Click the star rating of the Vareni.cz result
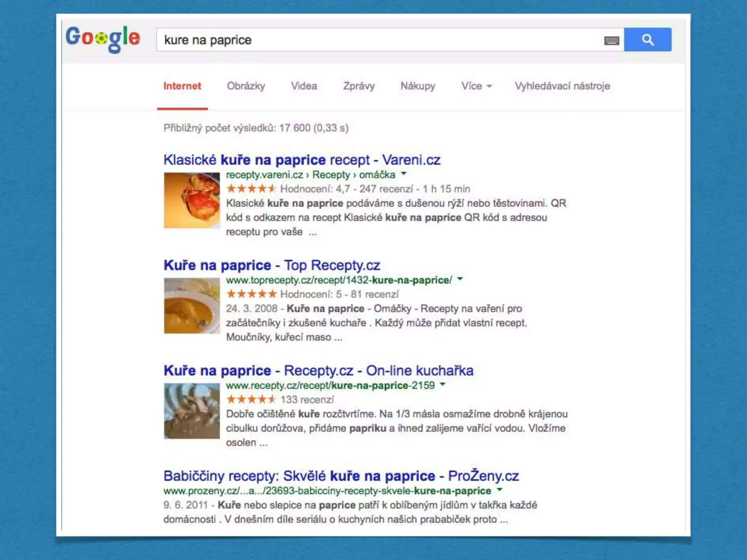Image resolution: width=747 pixels, height=560 pixels. (251, 188)
